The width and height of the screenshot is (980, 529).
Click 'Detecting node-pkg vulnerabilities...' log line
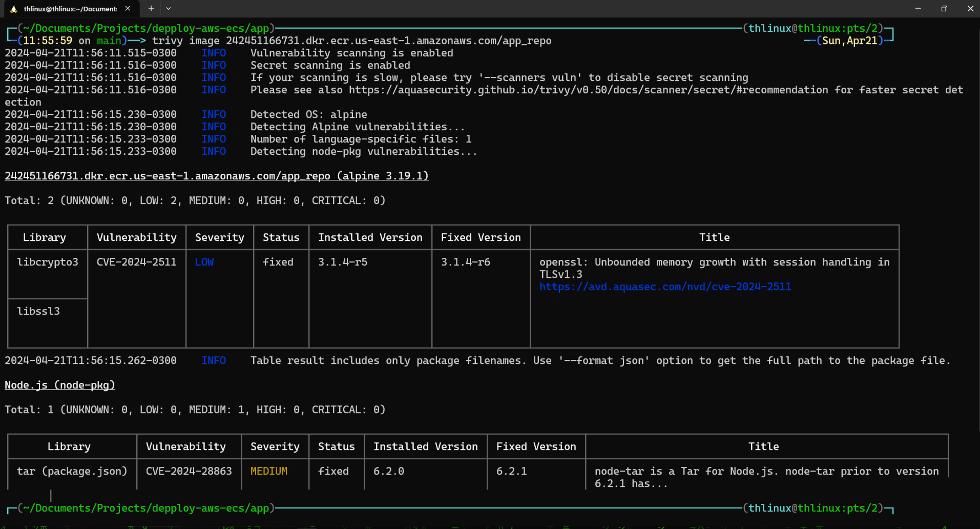tap(364, 151)
